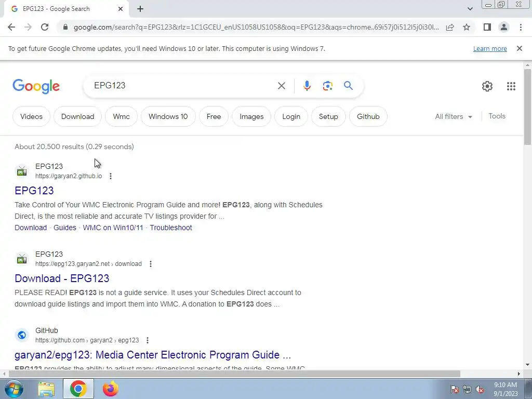The width and height of the screenshot is (532, 399).
Task: Open the Download sitelink under EPG123
Action: tap(31, 228)
